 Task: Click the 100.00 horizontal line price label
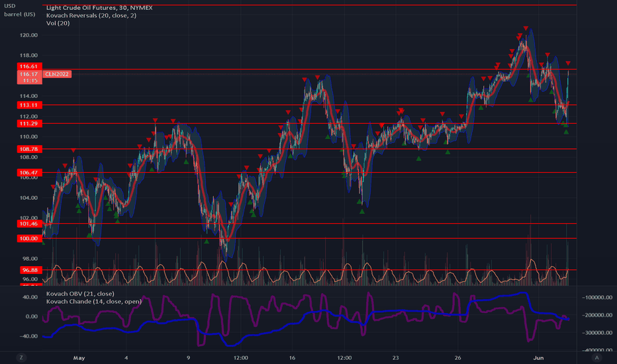click(30, 238)
